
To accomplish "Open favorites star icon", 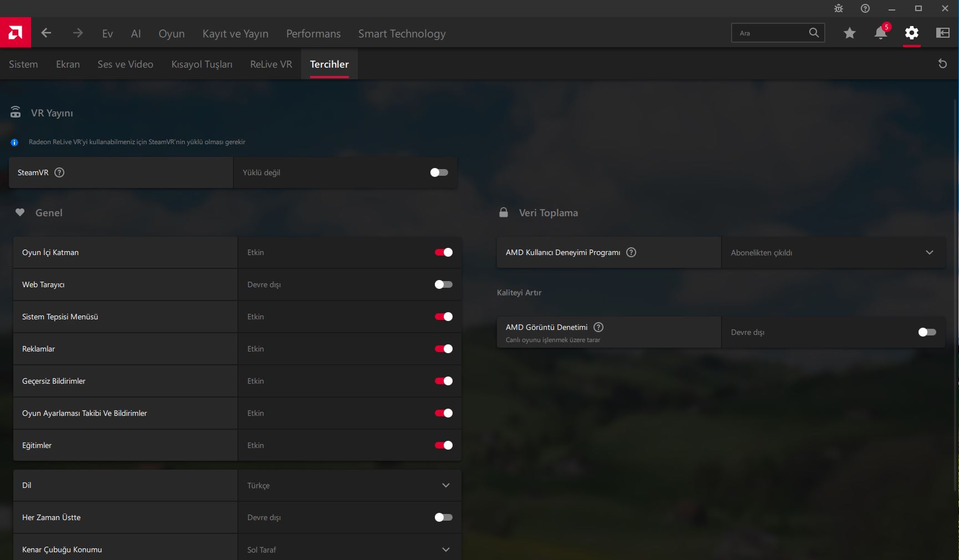I will (850, 33).
